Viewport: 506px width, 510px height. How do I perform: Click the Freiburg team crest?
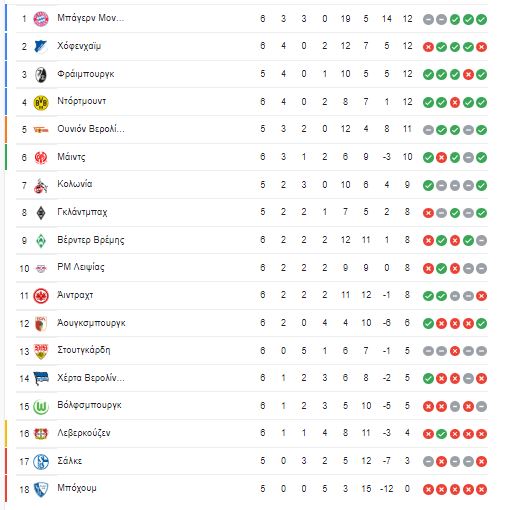click(x=41, y=74)
